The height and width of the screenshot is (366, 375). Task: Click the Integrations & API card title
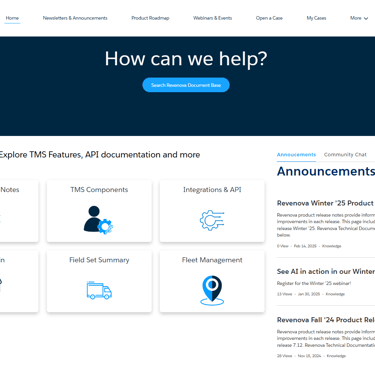point(212,190)
